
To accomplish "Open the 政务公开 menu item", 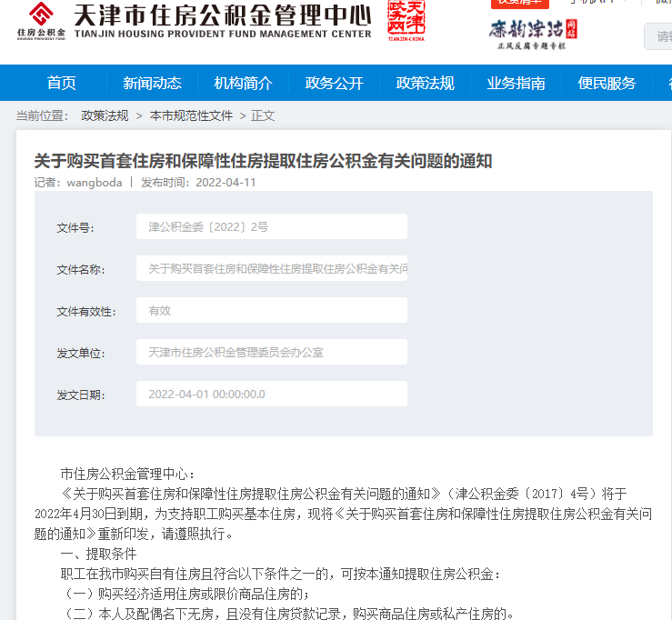I will click(334, 83).
